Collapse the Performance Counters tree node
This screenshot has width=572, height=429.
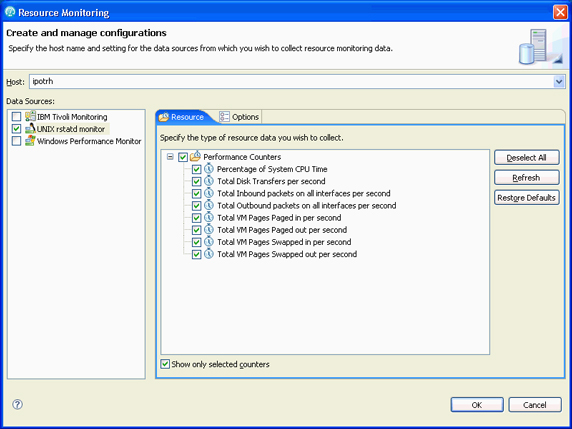point(170,157)
